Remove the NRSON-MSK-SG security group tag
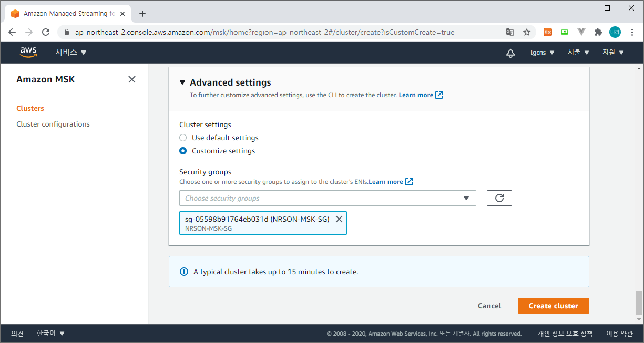The width and height of the screenshot is (644, 343). click(x=339, y=219)
